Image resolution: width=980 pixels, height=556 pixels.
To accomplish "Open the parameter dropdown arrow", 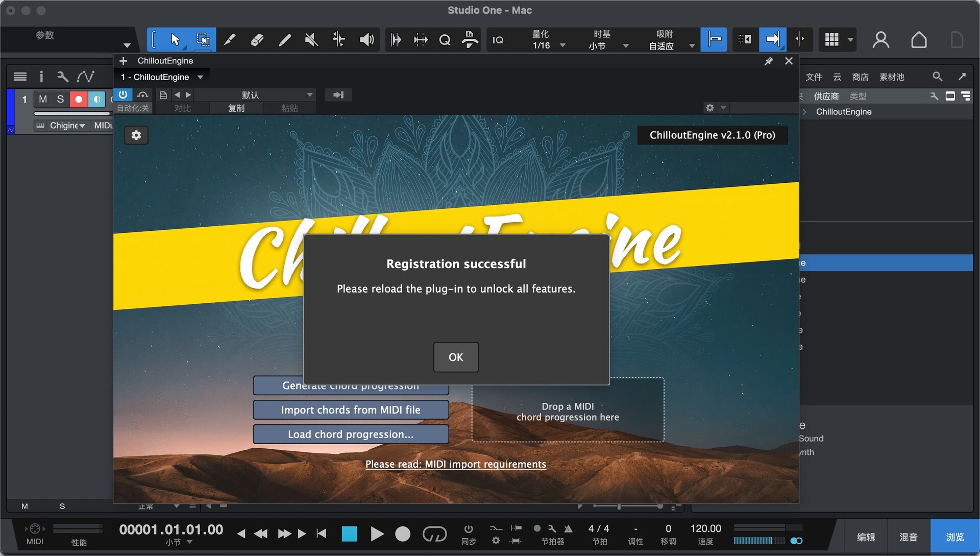I will (127, 45).
